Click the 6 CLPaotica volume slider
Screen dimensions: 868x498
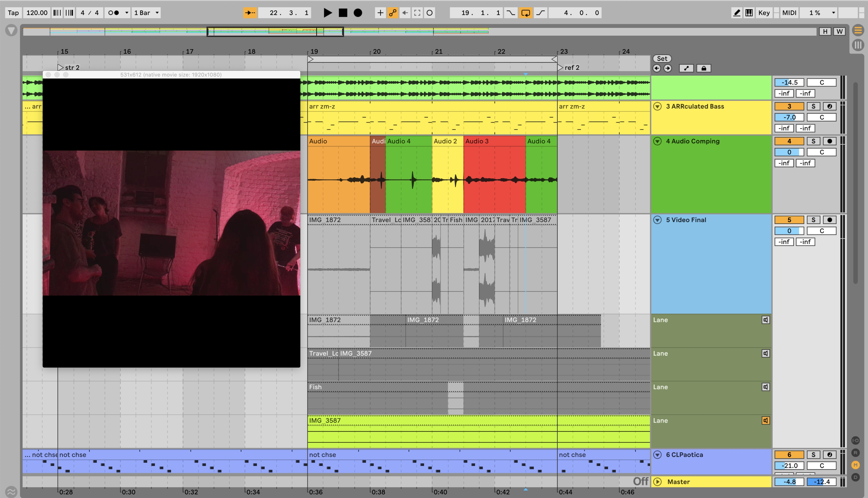click(789, 466)
